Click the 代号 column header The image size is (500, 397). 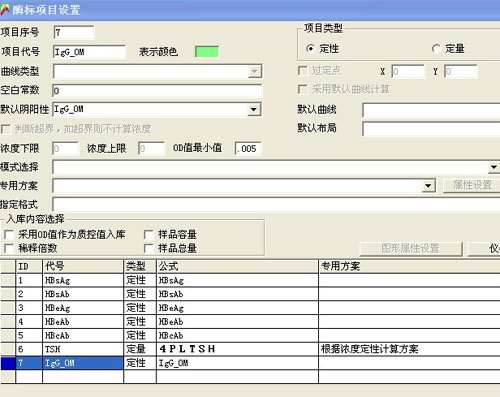click(x=83, y=266)
